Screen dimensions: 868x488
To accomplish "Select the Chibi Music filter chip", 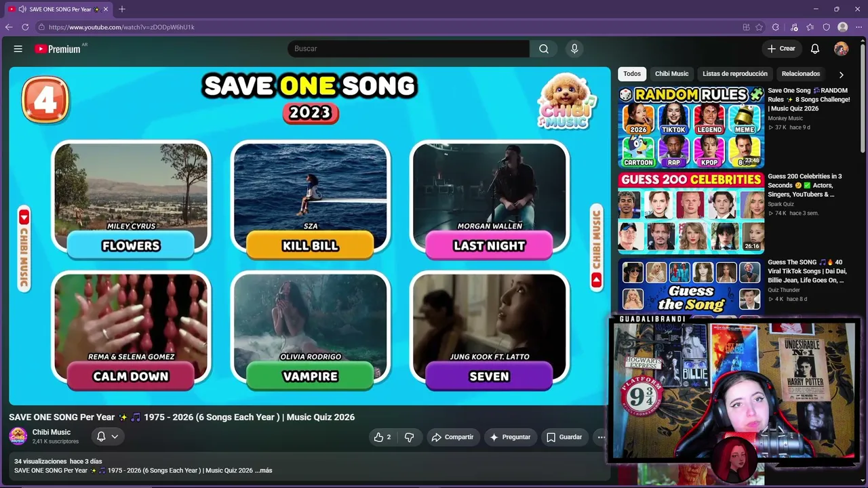I will point(672,74).
